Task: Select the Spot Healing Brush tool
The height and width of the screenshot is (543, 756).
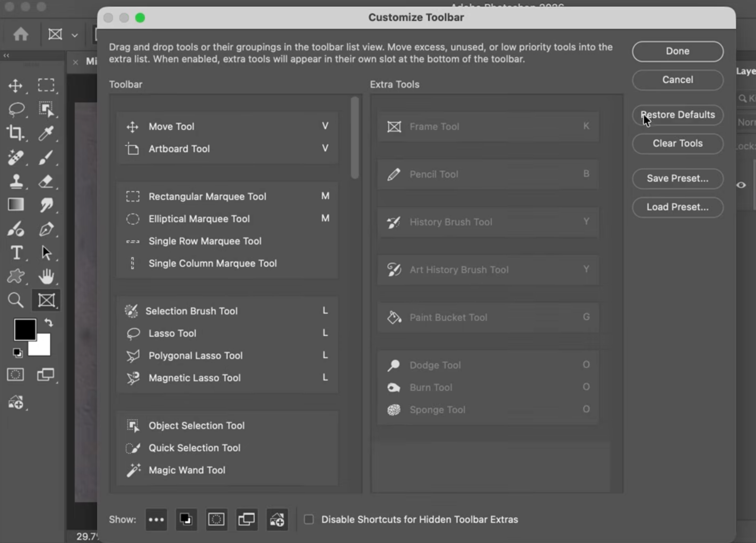Action: pos(15,157)
